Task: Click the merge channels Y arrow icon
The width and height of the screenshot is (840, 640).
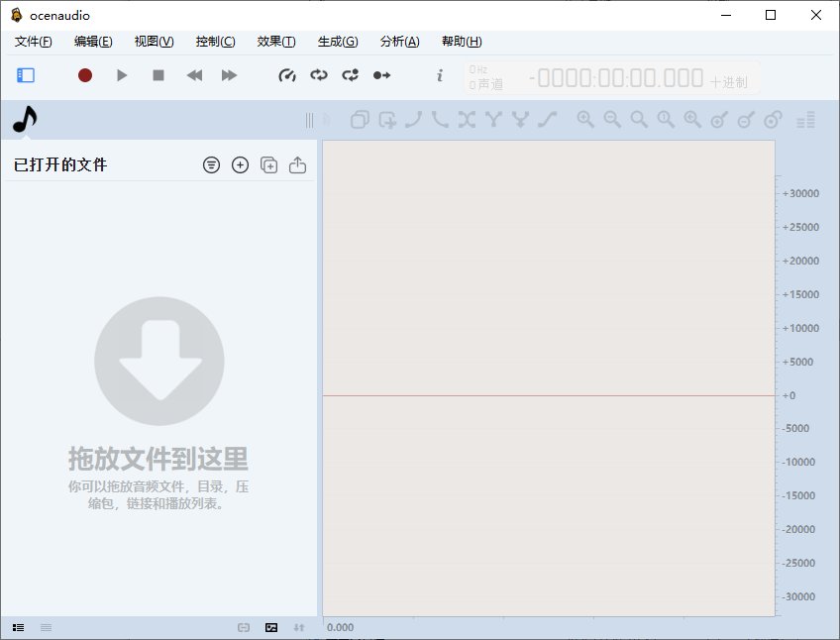Action: click(x=520, y=120)
